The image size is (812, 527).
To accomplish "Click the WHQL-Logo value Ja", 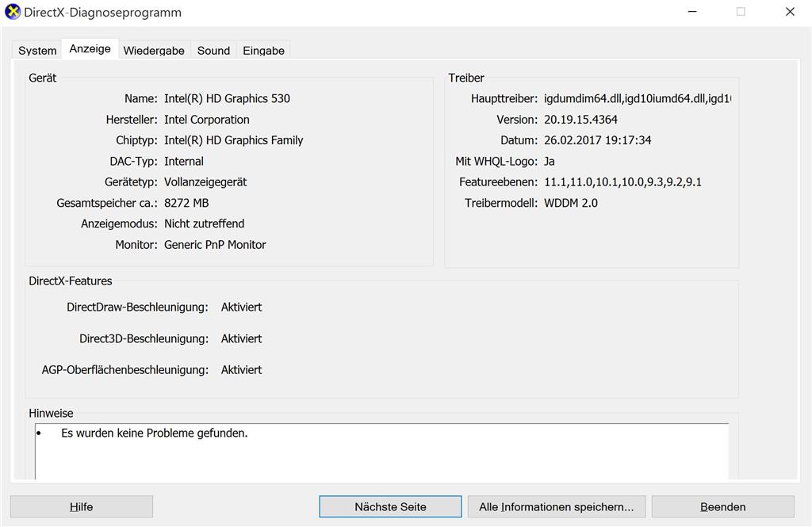I will (550, 161).
